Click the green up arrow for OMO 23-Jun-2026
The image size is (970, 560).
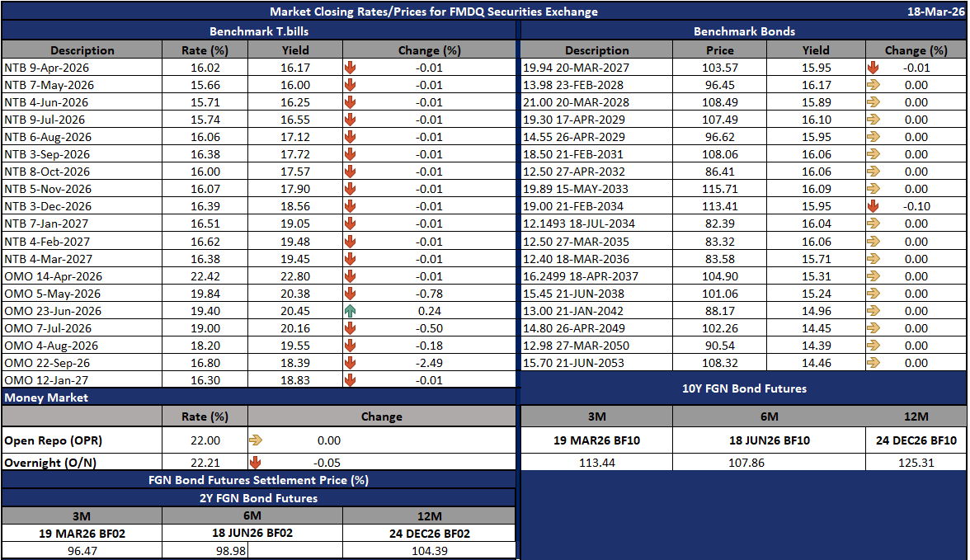(350, 311)
